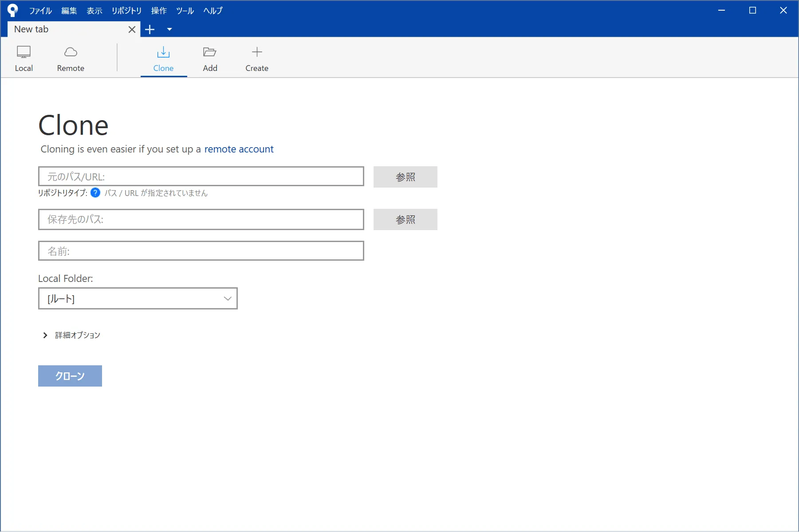Open the ファイル menu
This screenshot has width=799, height=532.
pos(40,11)
